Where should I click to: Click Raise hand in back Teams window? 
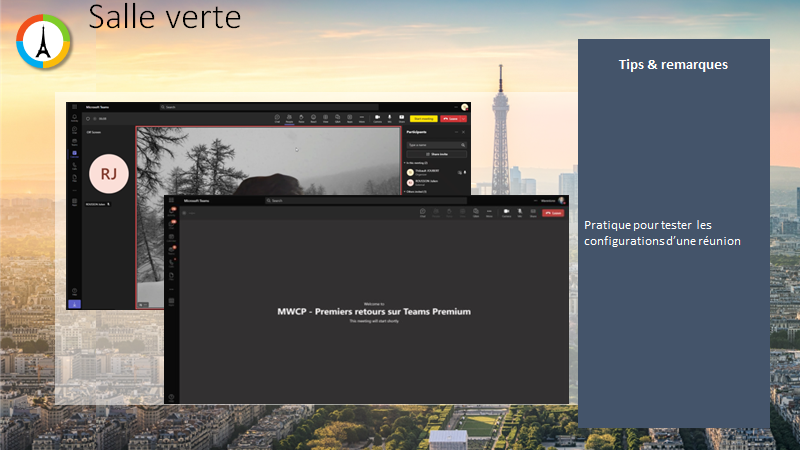[301, 118]
